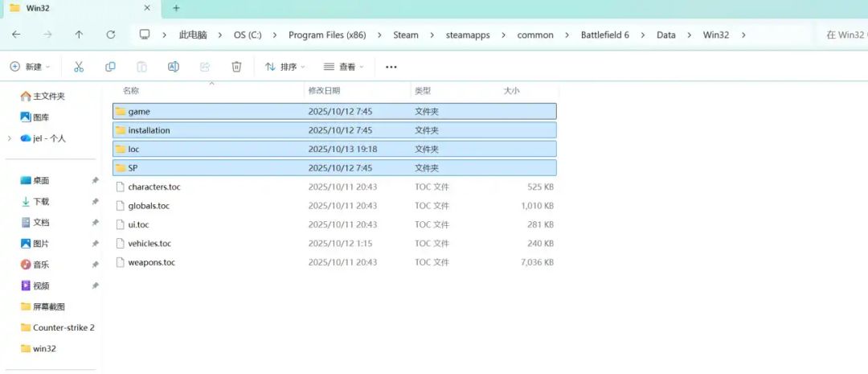The width and height of the screenshot is (868, 374).
Task: Select the game folder
Action: 334,111
